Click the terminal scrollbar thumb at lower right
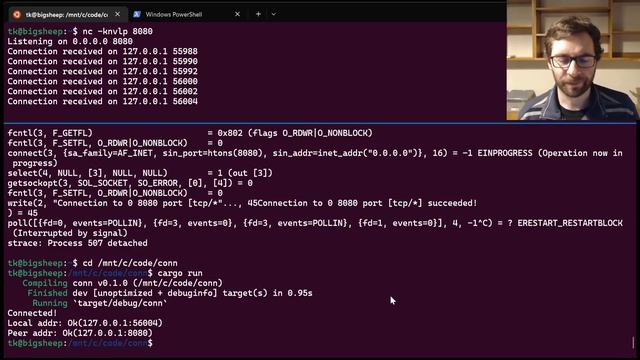The height and width of the screenshot is (360, 640). pyautogui.click(x=633, y=342)
